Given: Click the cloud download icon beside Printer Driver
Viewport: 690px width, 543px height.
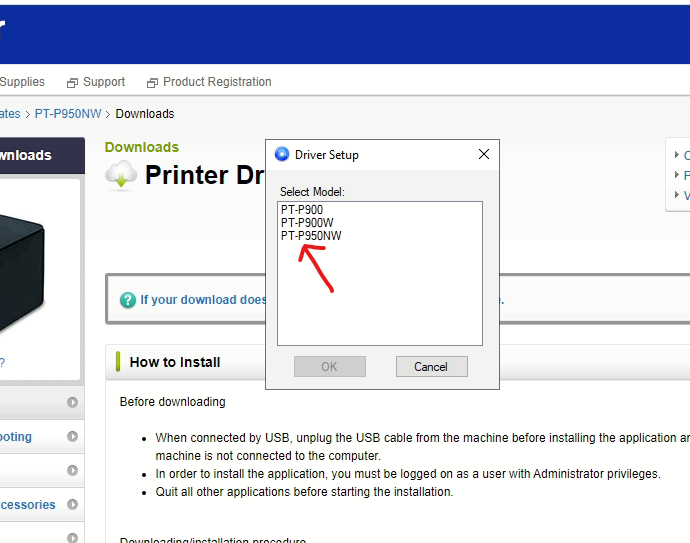Looking at the screenshot, I should point(121,175).
